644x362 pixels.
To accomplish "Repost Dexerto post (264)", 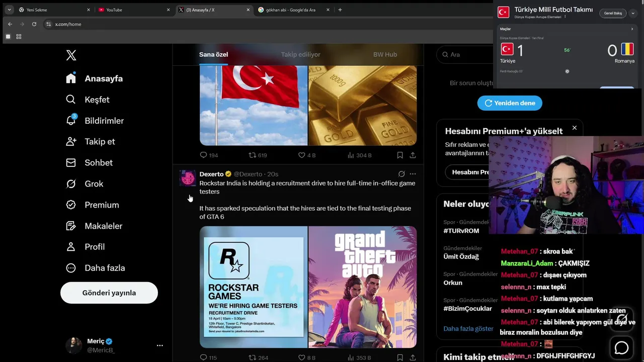I will click(258, 357).
